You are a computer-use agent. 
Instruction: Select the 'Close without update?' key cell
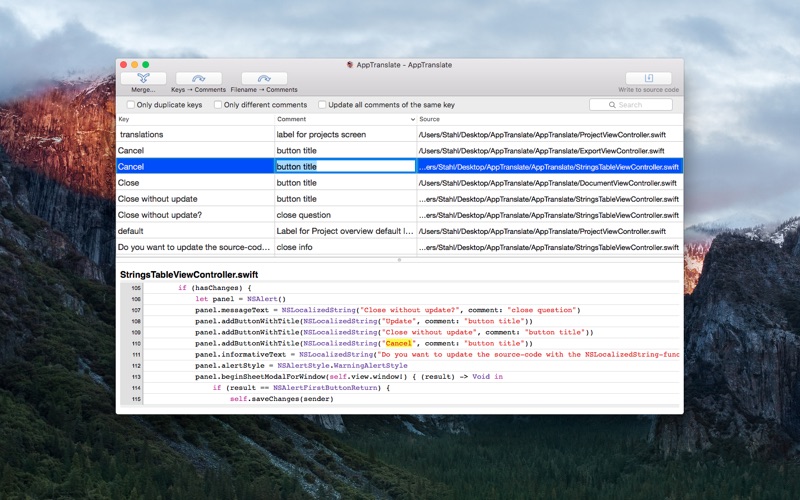[x=195, y=215]
